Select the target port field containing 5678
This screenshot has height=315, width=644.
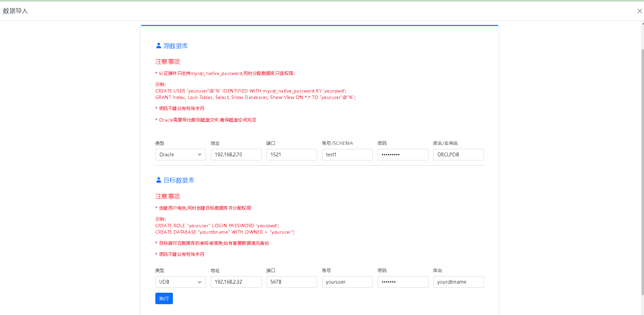point(291,282)
